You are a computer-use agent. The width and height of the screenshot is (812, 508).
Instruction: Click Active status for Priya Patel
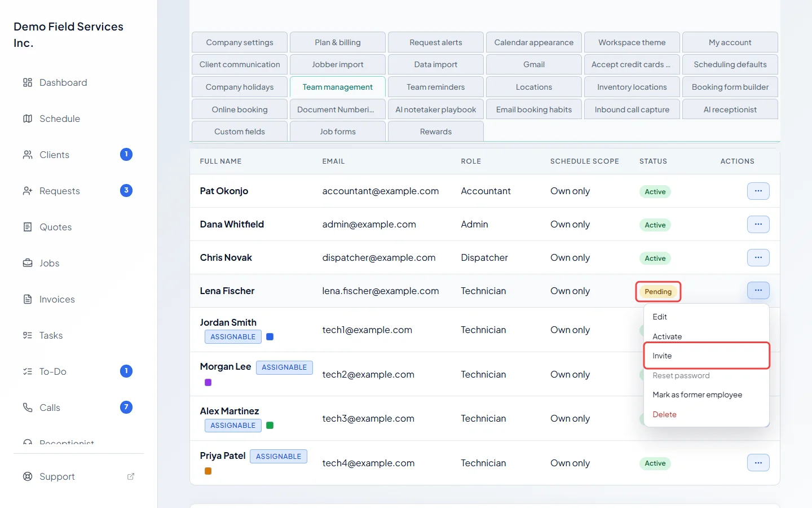click(x=655, y=463)
